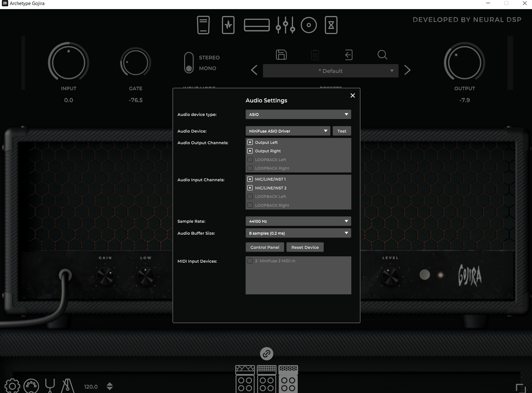Open the tuner fork icon
Viewport: 532px width, 393px height.
tap(50, 386)
